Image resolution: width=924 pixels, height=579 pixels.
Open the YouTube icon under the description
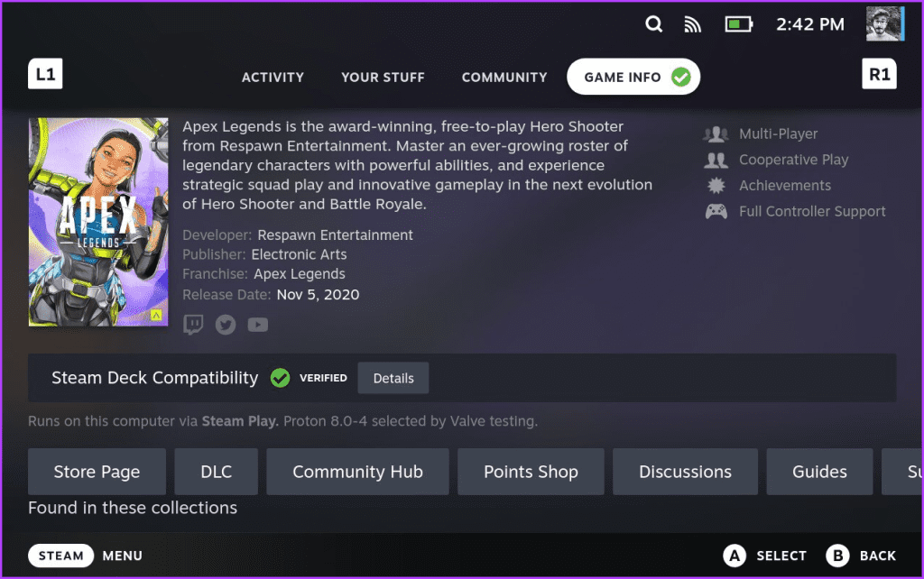point(257,324)
